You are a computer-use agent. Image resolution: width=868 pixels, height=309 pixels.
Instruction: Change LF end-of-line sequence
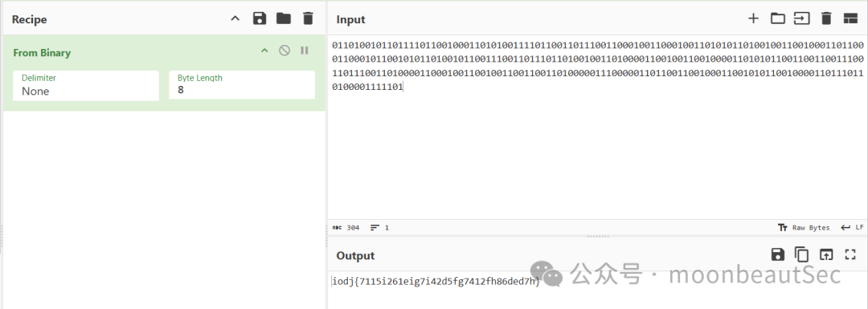[852, 227]
